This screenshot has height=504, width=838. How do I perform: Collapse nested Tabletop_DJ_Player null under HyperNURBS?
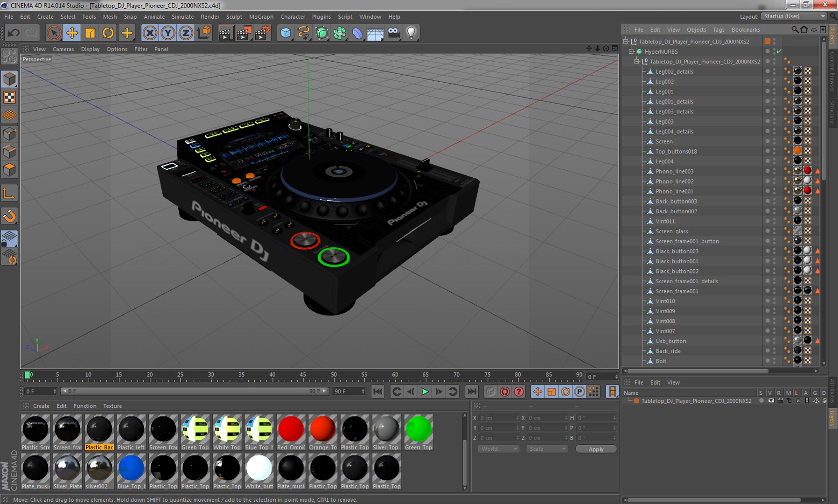pos(637,62)
